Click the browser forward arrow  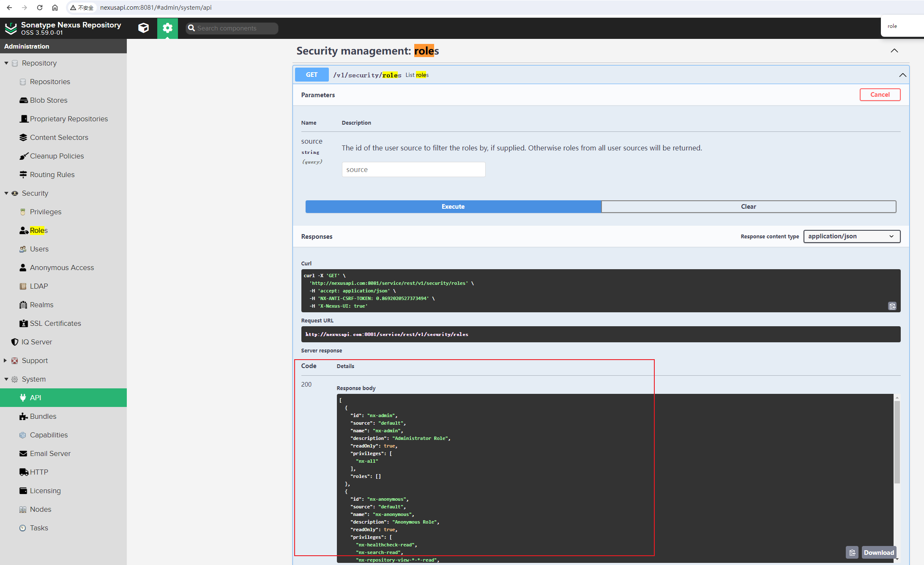25,8
